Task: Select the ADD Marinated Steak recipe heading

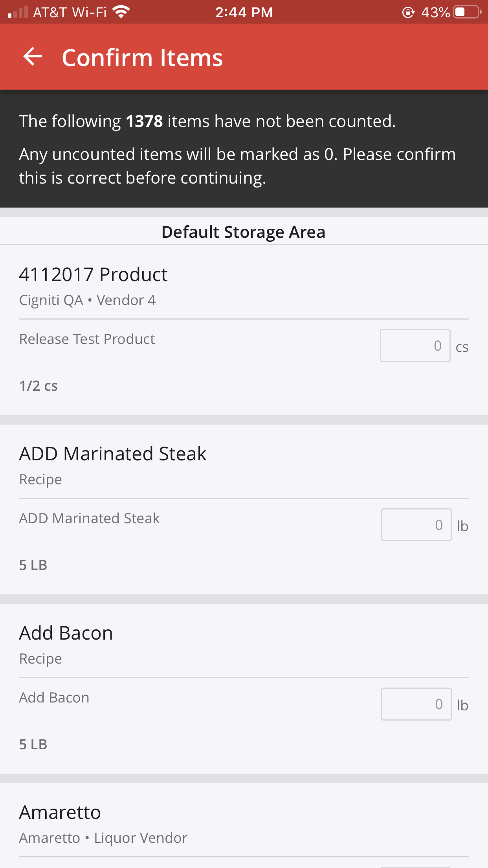Action: click(x=113, y=454)
